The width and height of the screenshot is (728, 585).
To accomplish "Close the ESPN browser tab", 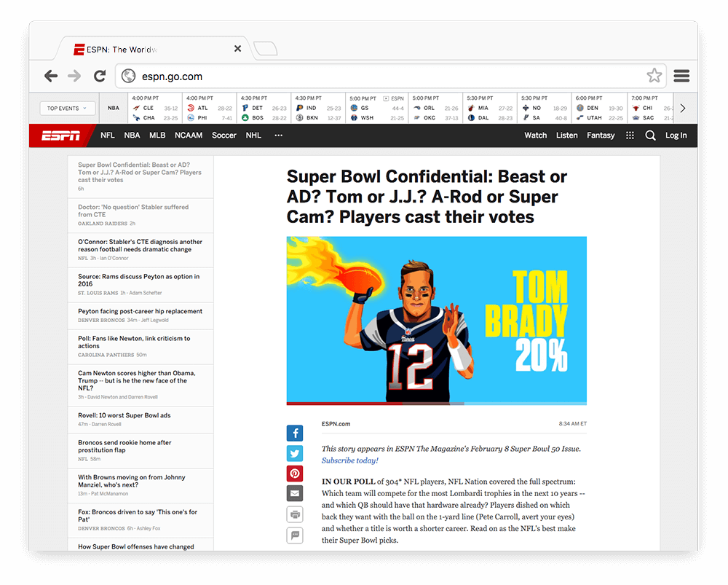I will (238, 48).
